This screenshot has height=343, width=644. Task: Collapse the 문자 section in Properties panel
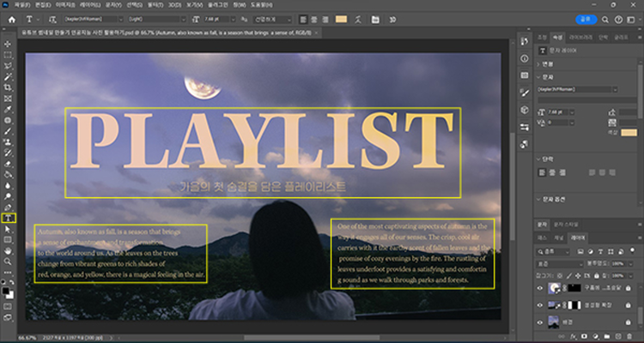click(538, 76)
